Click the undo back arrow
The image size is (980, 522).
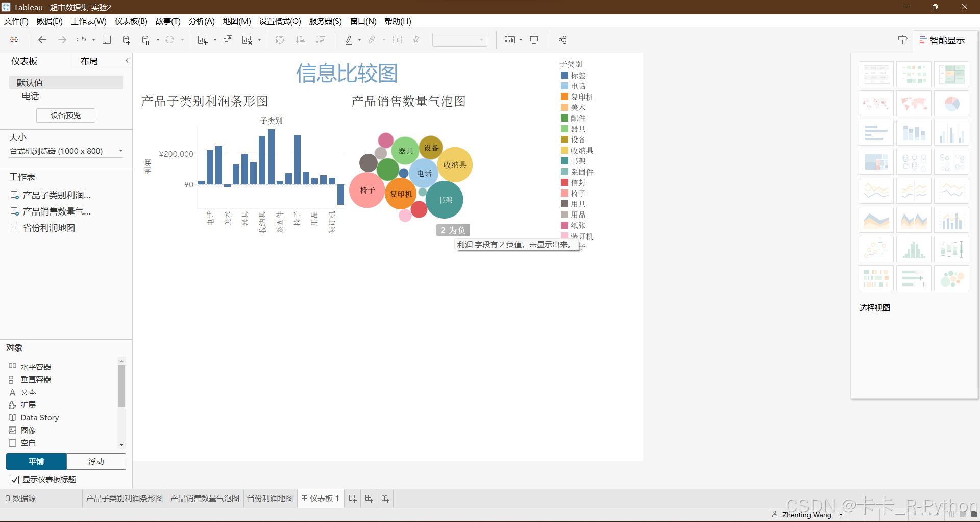tap(42, 40)
